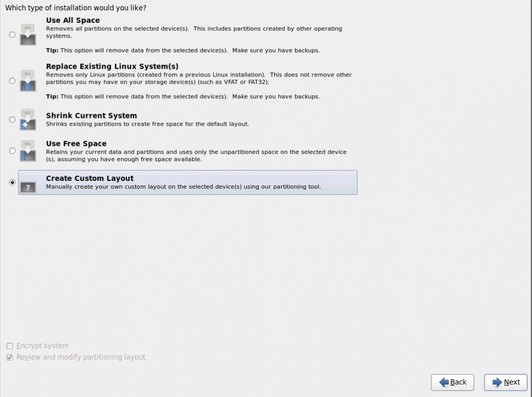
Task: Select the Shrink Current System radio button
Action: coord(12,120)
